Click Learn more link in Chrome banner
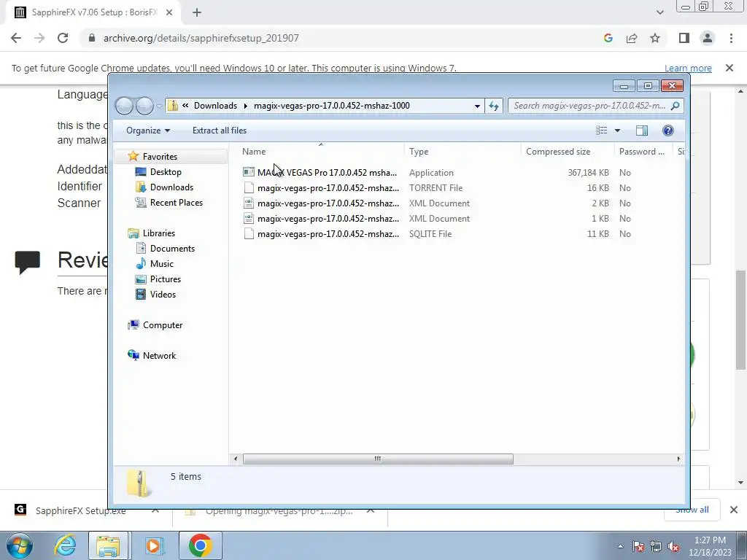Viewport: 747px width, 560px height. coord(688,68)
